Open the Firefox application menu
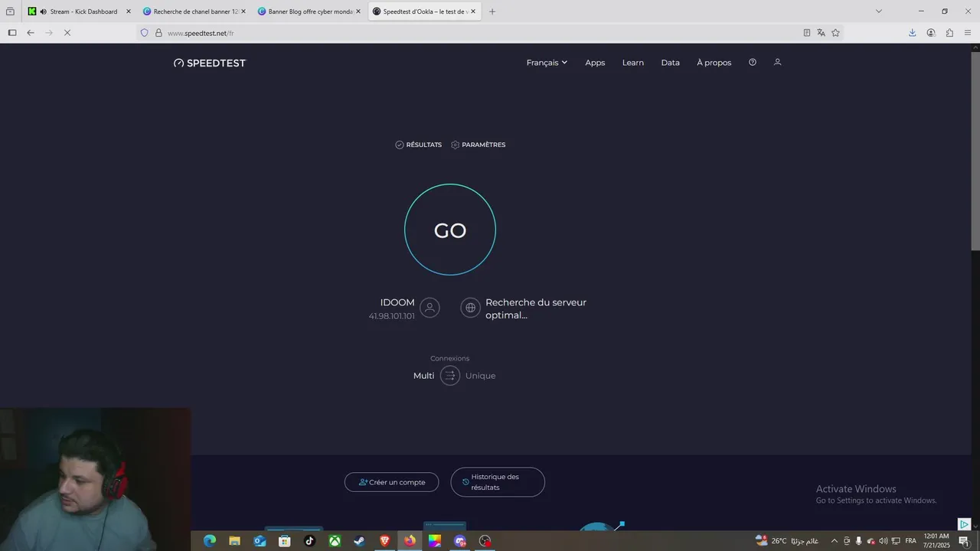 point(968,33)
